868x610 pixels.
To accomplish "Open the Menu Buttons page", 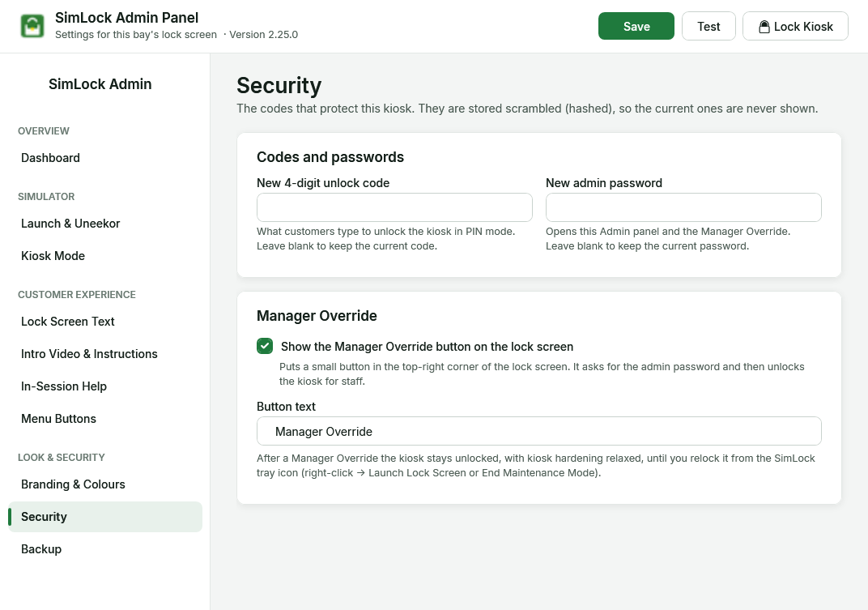I will click(105, 419).
